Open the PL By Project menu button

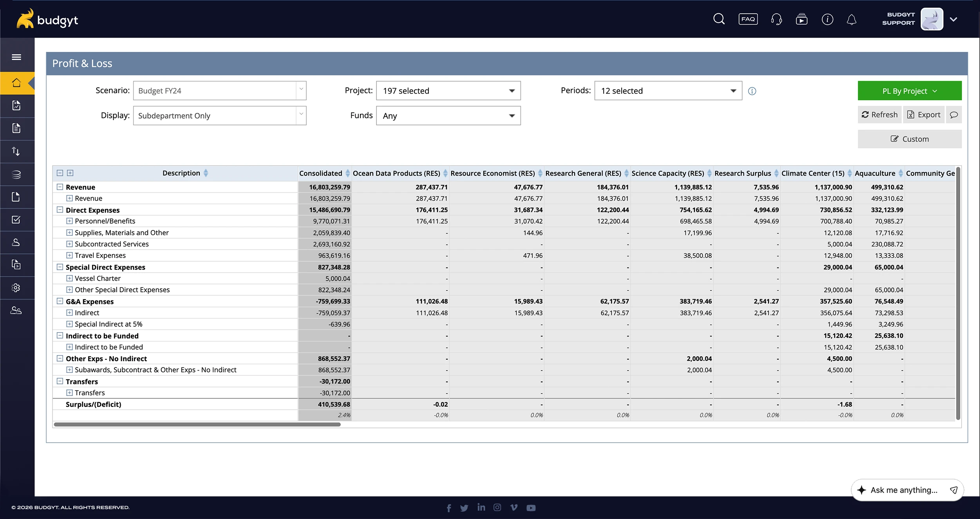coord(909,91)
